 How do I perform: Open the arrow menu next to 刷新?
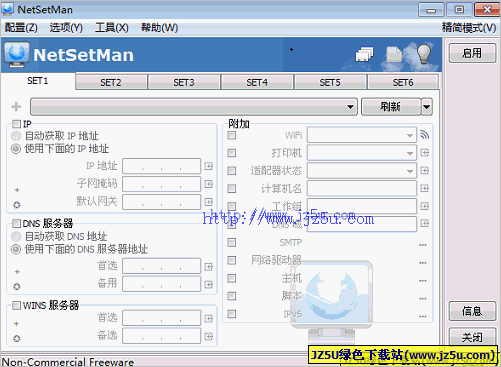427,107
